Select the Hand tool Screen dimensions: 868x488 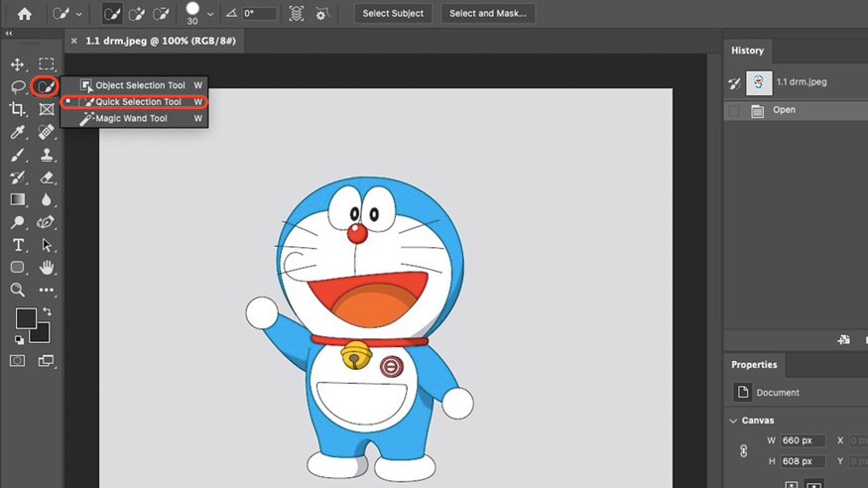click(46, 268)
